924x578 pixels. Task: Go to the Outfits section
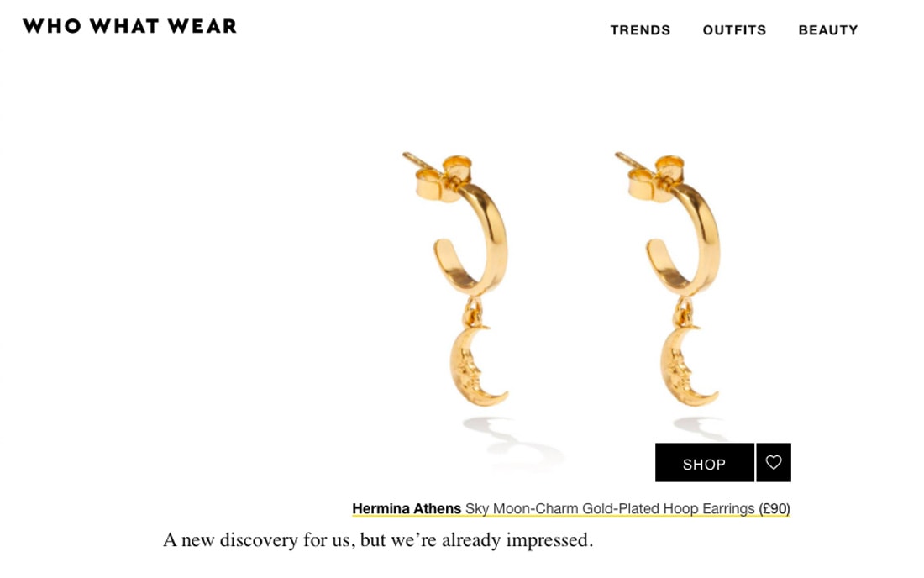[734, 30]
